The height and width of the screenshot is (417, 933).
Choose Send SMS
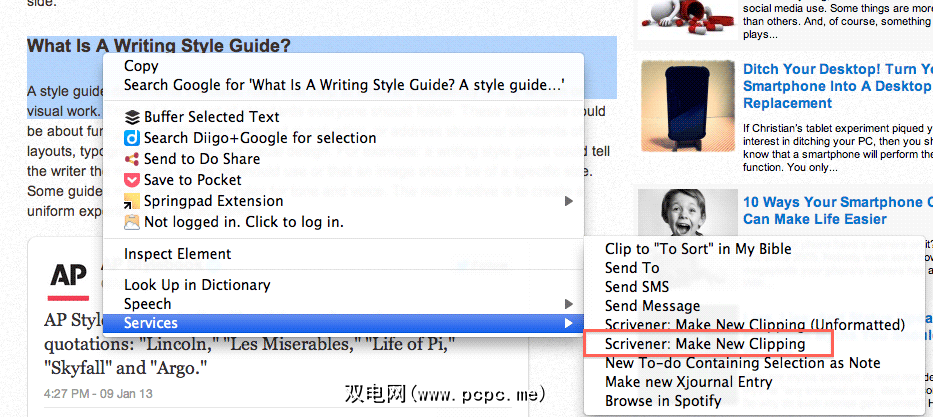[754, 287]
